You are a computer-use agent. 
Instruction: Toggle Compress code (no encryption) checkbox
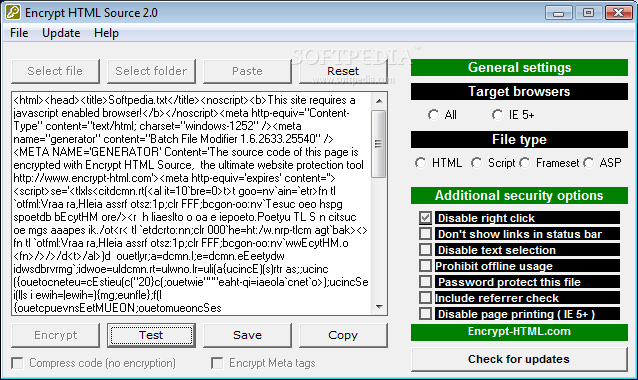(x=17, y=363)
